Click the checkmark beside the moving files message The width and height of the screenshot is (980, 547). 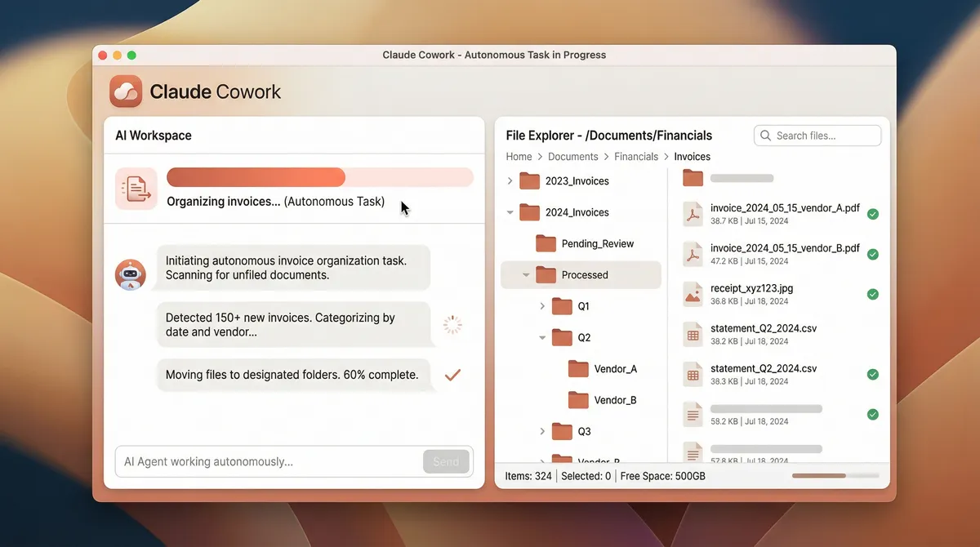pos(452,375)
